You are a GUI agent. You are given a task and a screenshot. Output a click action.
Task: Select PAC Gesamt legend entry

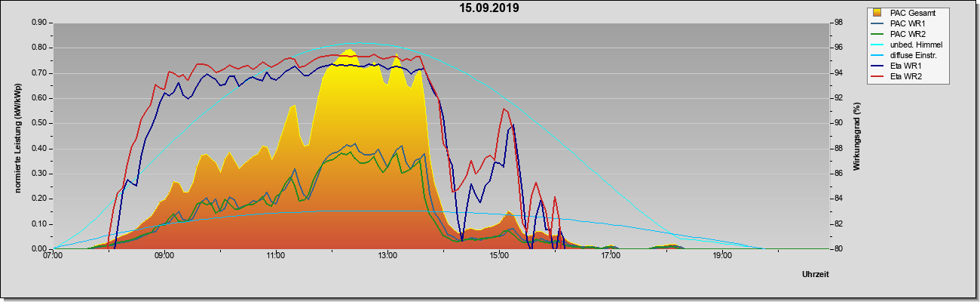point(907,13)
